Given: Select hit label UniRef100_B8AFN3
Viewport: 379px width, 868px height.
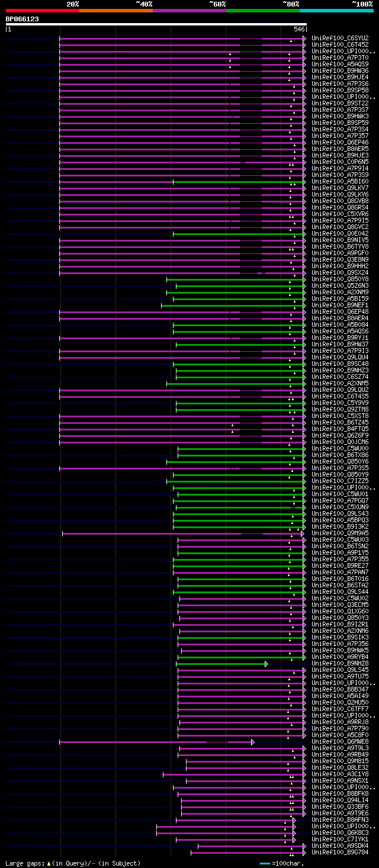Looking at the screenshot, I should (340, 820).
